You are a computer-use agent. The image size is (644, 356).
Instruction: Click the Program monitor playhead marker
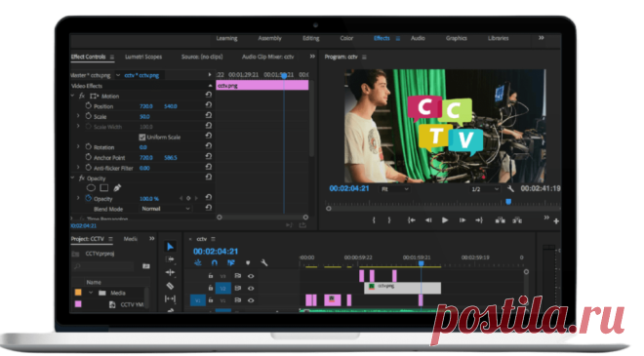pyautogui.click(x=508, y=202)
